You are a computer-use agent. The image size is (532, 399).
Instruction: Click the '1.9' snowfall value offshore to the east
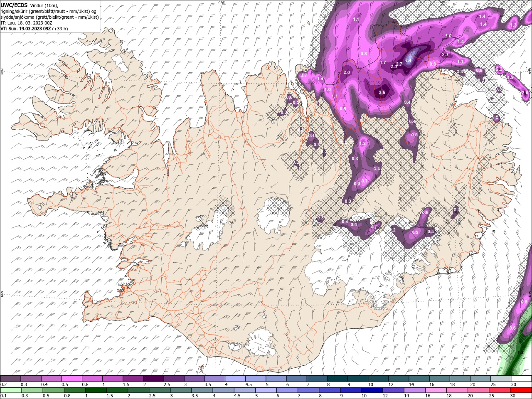510,77
